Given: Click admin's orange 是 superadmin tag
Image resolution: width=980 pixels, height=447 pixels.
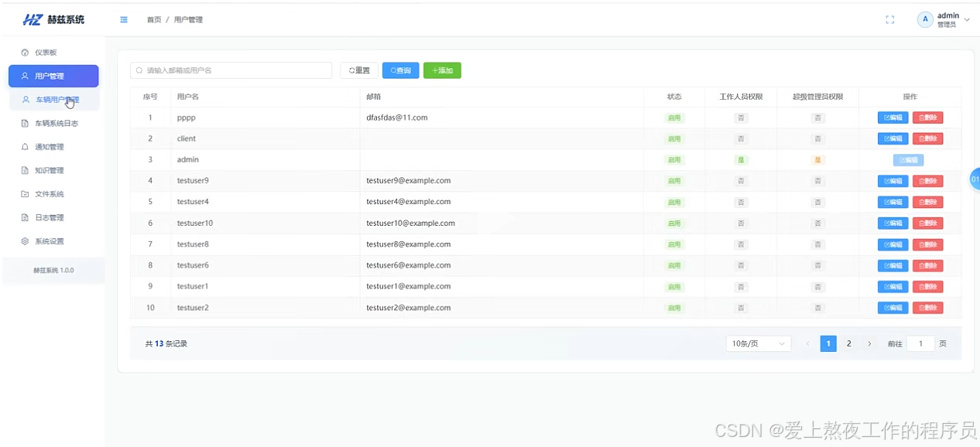Looking at the screenshot, I should coord(817,160).
